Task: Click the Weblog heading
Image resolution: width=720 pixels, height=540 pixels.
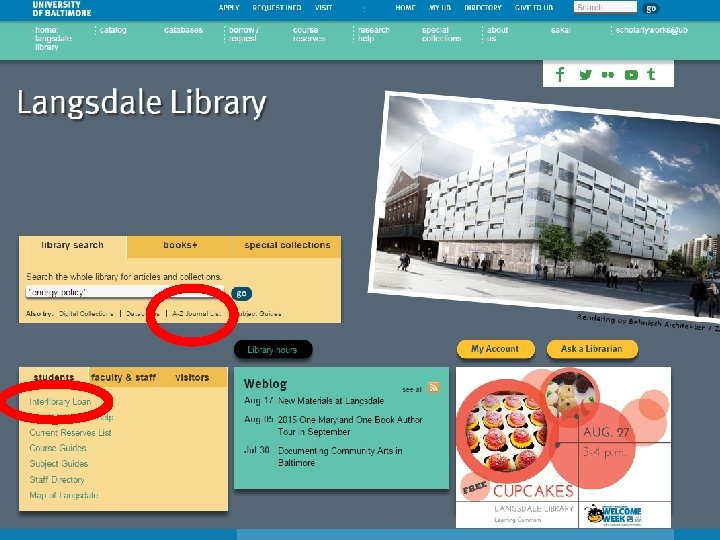Action: point(265,383)
